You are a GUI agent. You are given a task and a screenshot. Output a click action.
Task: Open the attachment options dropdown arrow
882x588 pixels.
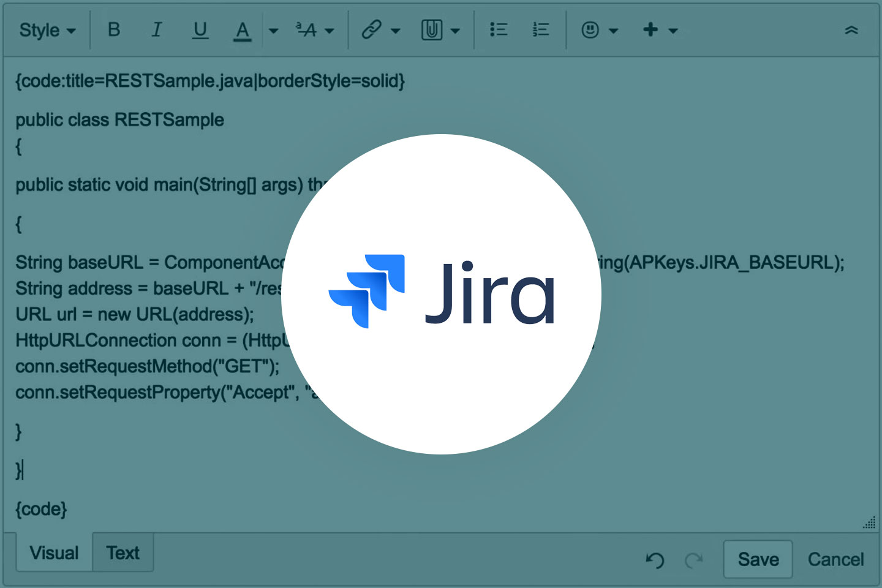coord(456,29)
